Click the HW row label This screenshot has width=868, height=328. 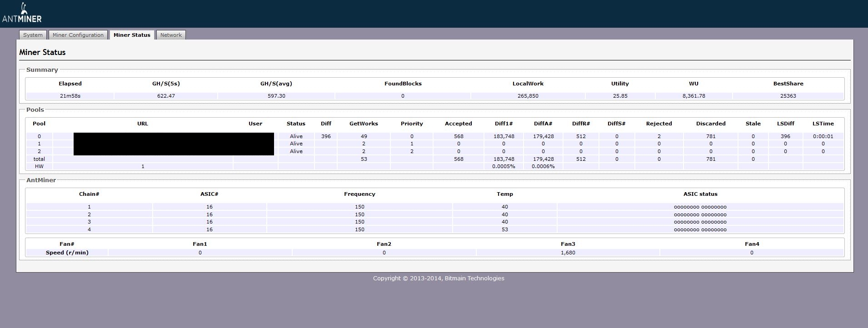click(39, 166)
